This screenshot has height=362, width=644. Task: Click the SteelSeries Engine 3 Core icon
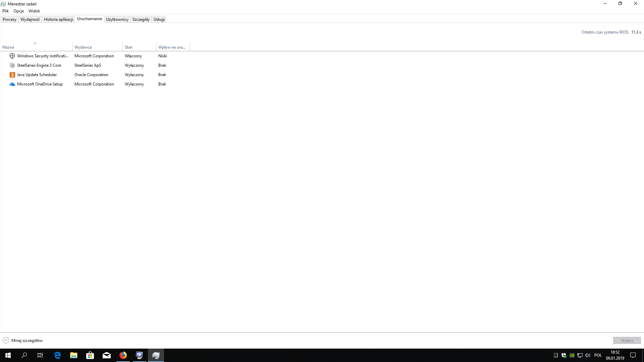coord(12,65)
